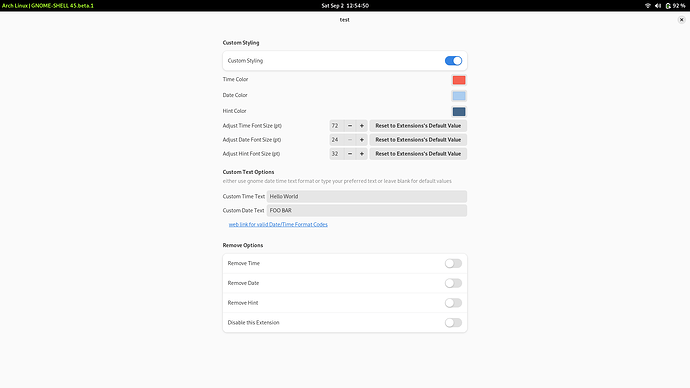This screenshot has height=388, width=690.
Task: Enable the Remove Time switch
Action: pyautogui.click(x=453, y=264)
